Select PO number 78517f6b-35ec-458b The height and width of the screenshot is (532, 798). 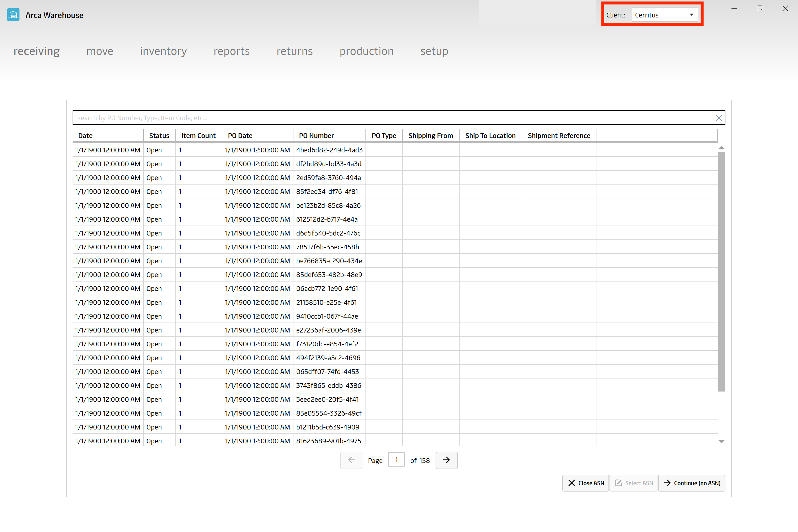328,247
